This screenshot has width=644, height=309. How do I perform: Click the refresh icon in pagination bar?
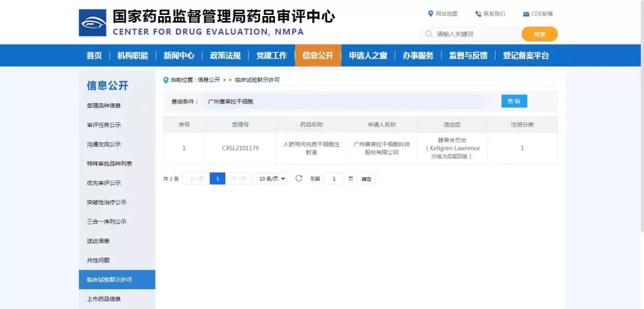click(x=299, y=178)
